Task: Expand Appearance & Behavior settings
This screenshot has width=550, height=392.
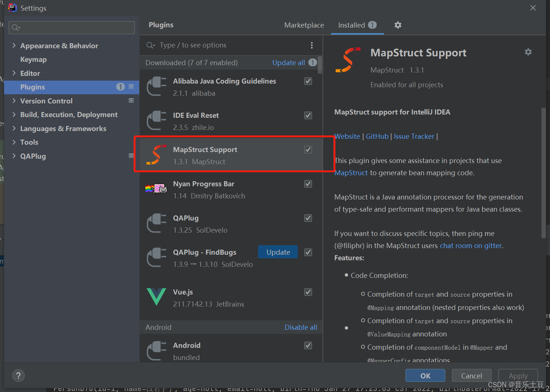Action: pyautogui.click(x=14, y=45)
